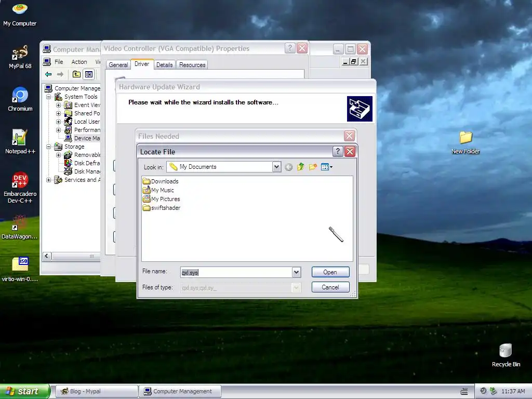The image size is (532, 399).
Task: Switch to the Details tab in Properties
Action: pyautogui.click(x=165, y=65)
